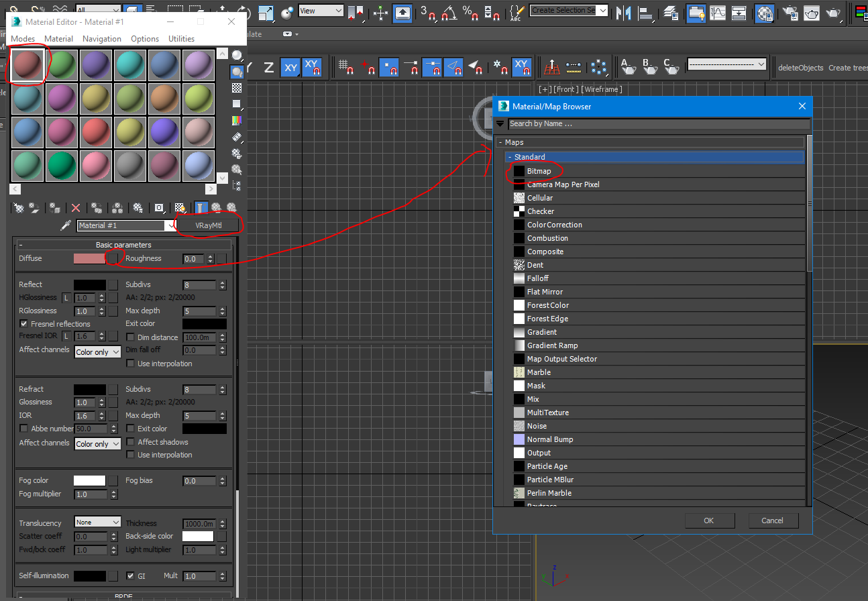This screenshot has height=601, width=868.
Task: Collapse the Basic parameters rollout
Action: click(22, 244)
